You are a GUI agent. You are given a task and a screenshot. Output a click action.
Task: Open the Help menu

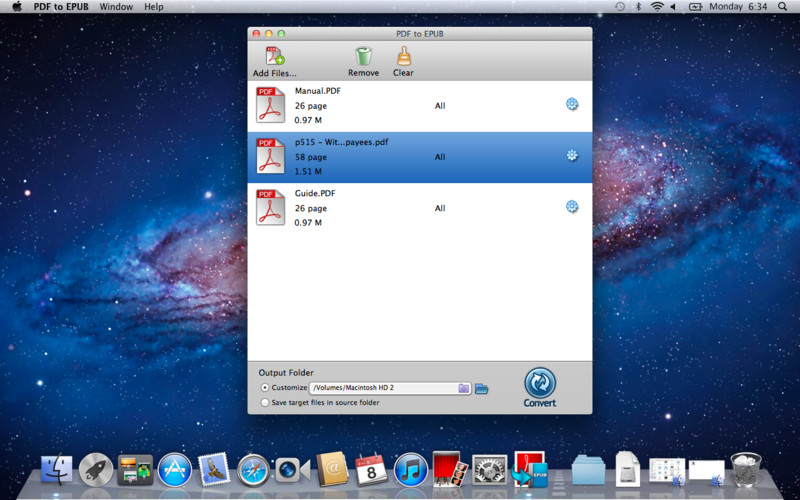(154, 7)
